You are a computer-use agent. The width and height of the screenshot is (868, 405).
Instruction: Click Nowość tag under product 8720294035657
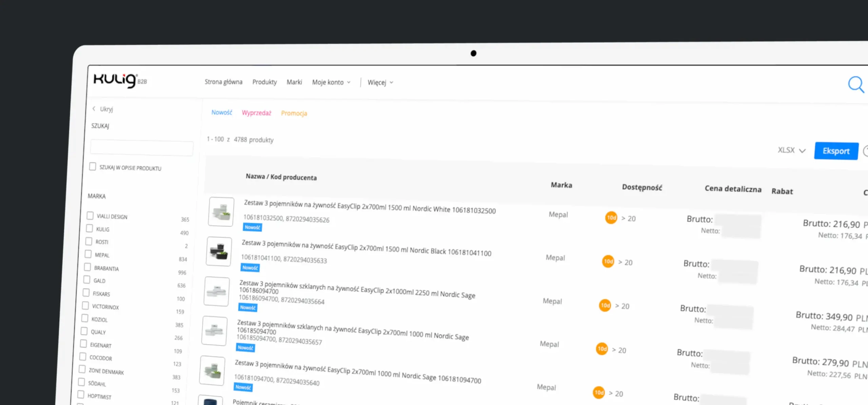(245, 348)
